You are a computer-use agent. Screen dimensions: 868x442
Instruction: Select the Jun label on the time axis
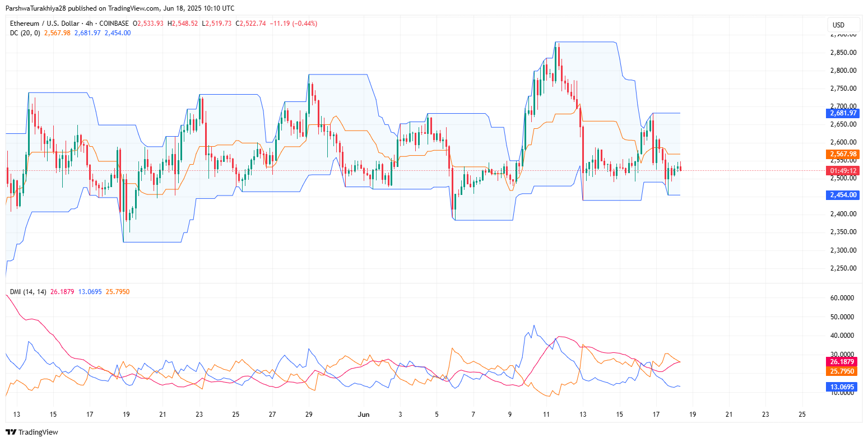[x=363, y=415]
